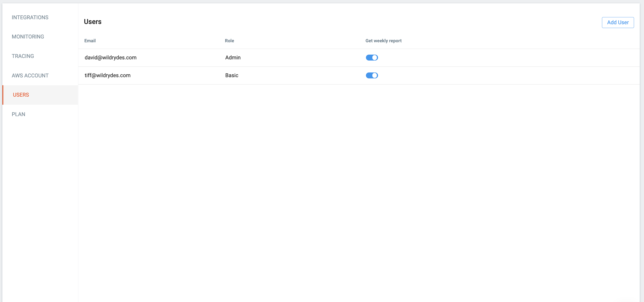Toggle weekly report for tiff@wildrydes.com
Screen dimensions: 644x302
pos(372,75)
